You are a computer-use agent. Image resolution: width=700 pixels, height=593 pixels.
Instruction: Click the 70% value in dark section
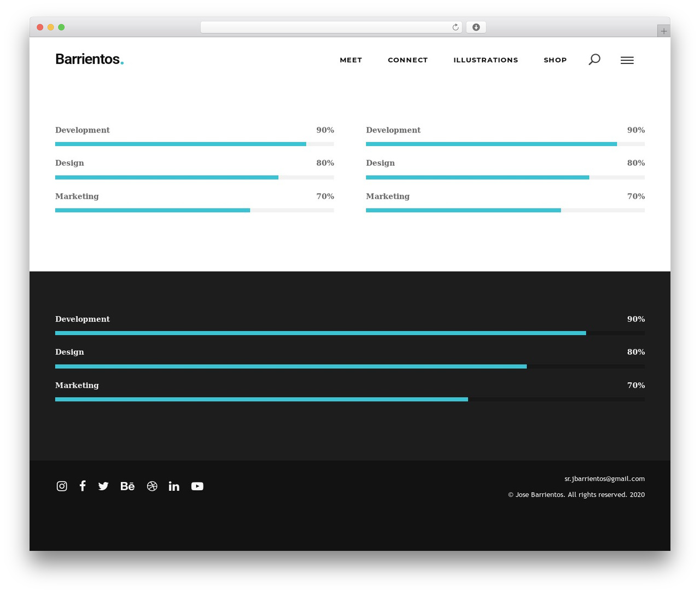point(636,385)
